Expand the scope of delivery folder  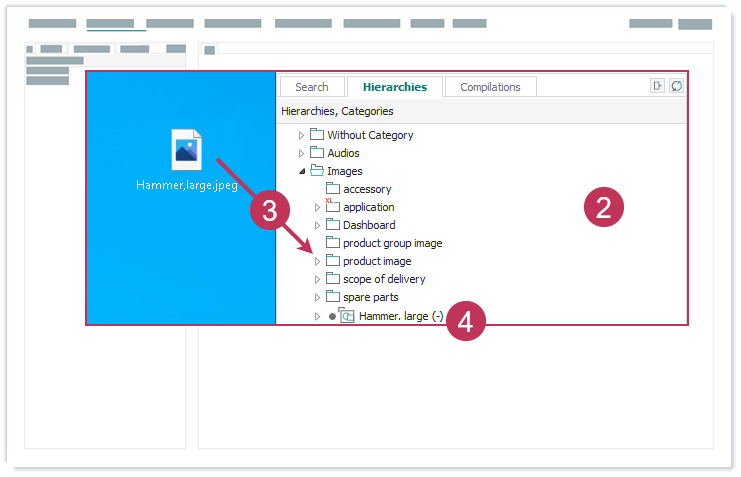coord(318,279)
